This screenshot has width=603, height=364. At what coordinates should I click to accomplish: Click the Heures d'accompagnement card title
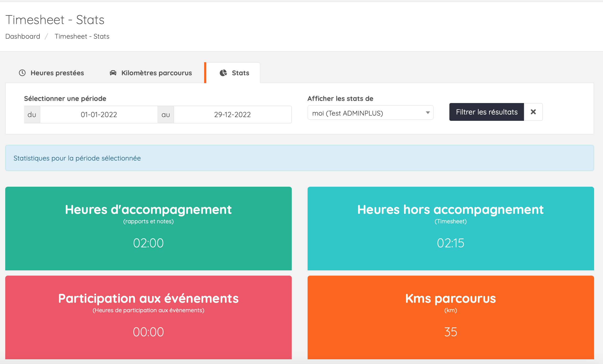click(148, 209)
